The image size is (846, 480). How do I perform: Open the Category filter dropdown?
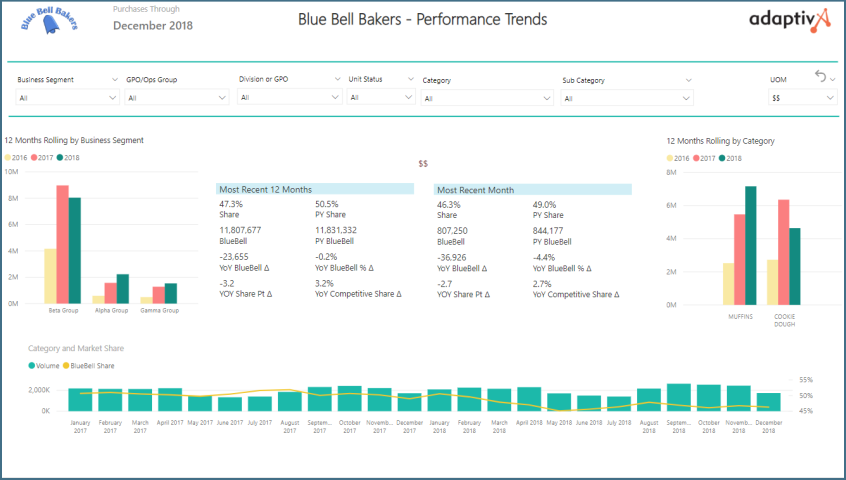(x=487, y=98)
